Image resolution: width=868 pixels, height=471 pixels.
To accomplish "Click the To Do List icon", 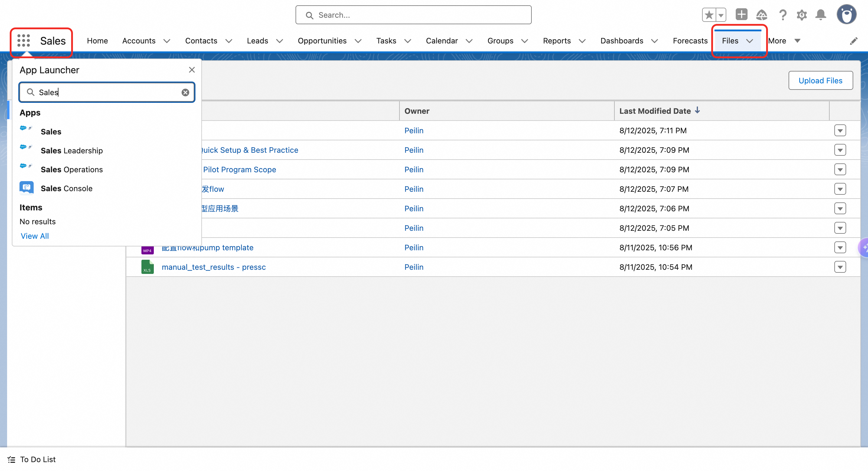I will [x=12, y=459].
